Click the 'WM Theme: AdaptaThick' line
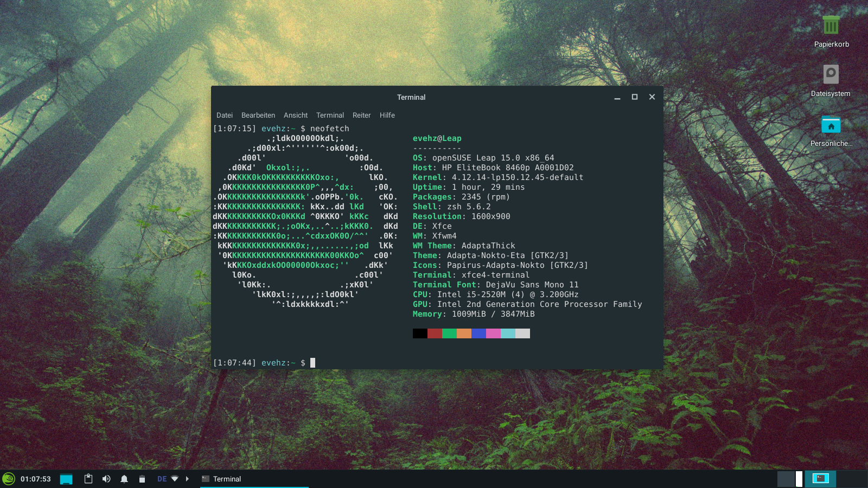868x488 pixels. [x=464, y=246]
